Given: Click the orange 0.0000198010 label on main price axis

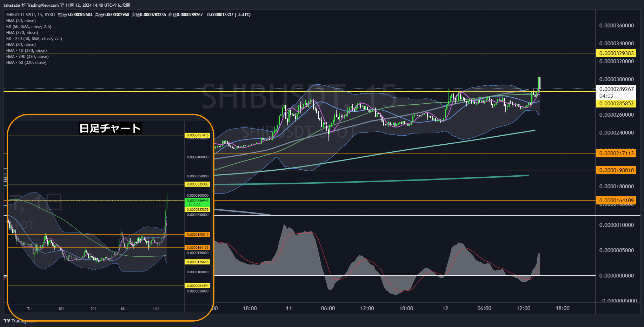Looking at the screenshot, I should pyautogui.click(x=616, y=170).
